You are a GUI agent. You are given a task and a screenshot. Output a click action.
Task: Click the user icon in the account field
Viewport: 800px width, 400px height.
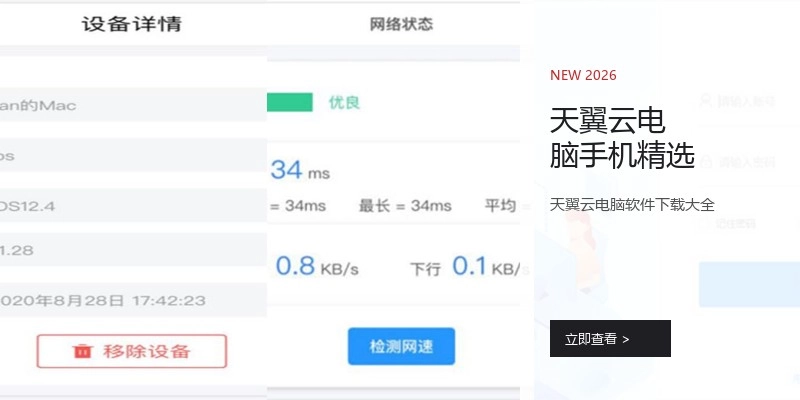706,101
